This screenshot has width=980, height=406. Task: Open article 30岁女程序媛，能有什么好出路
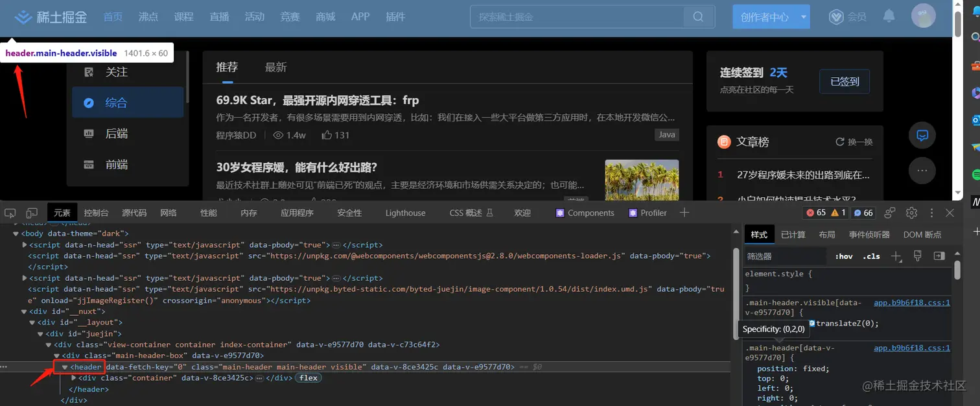(x=297, y=167)
